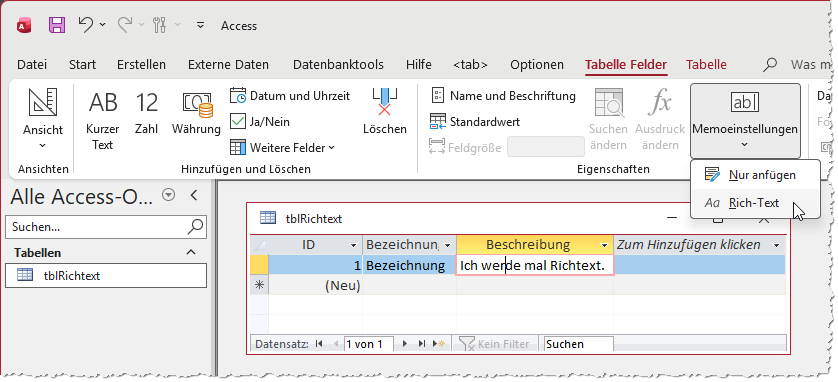Choose Nur anfügen from the menu
This screenshot has width=838, height=382.
click(x=755, y=175)
